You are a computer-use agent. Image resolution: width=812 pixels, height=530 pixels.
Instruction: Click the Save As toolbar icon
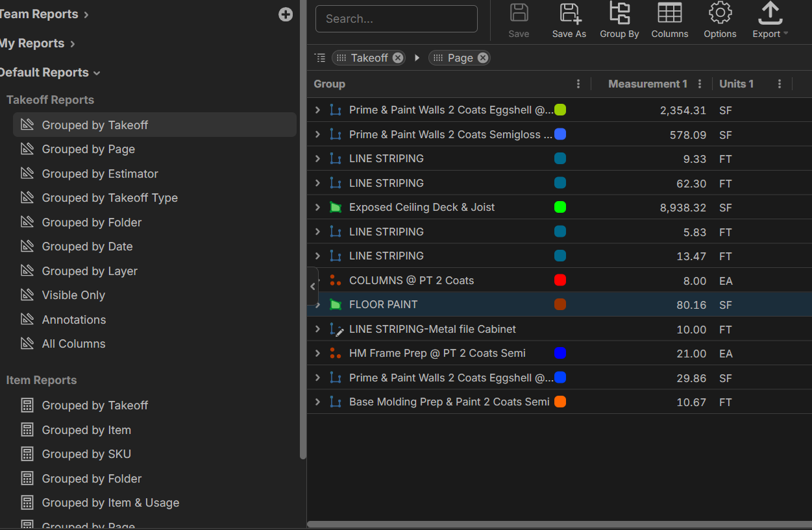[x=569, y=14]
